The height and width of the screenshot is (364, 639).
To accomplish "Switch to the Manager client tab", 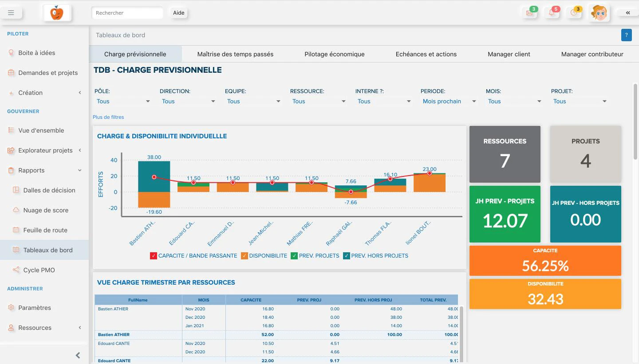I will pos(509,54).
